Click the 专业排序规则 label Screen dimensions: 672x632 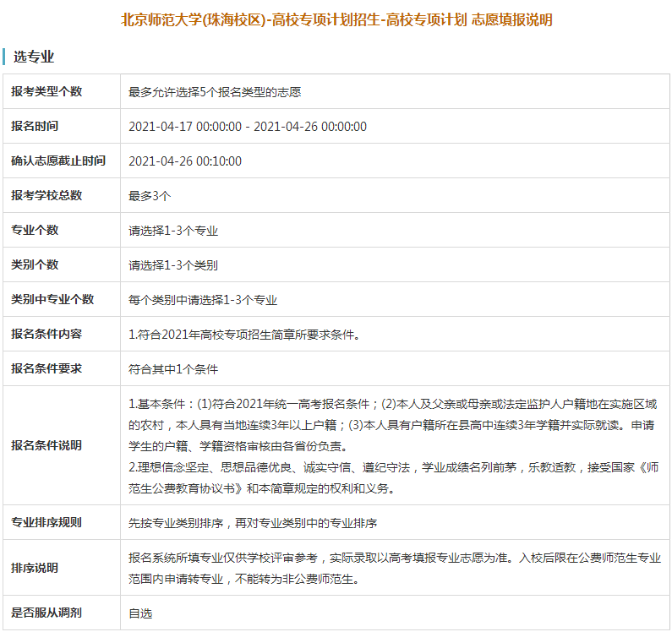pyautogui.click(x=46, y=523)
